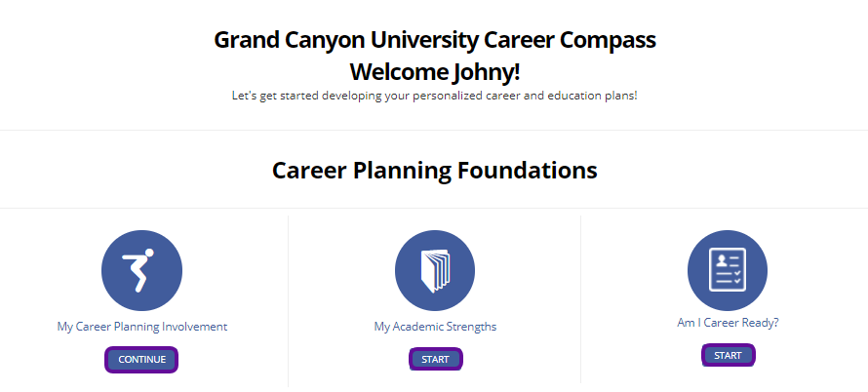
Task: Click the jumping person career involvement icon
Action: click(x=141, y=270)
